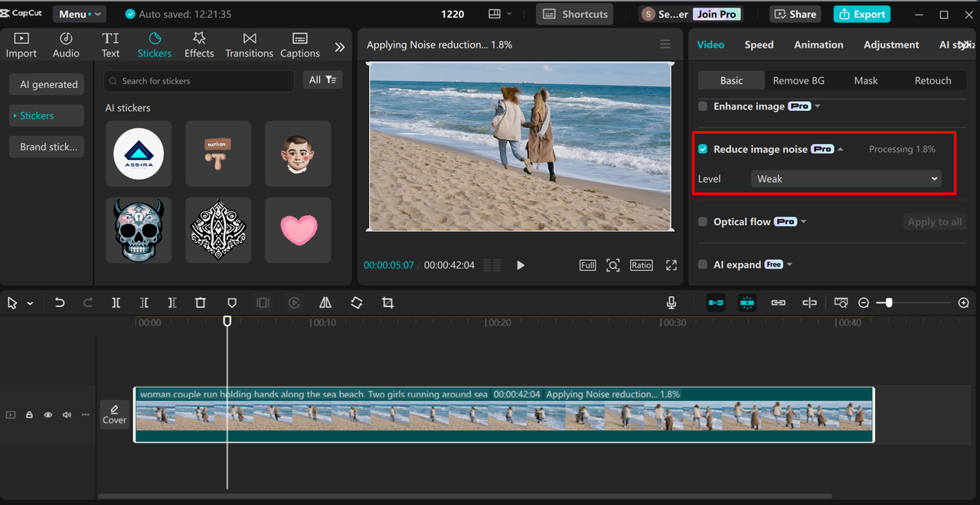
Task: Select the ASSHRA logo sticker
Action: coord(139,153)
